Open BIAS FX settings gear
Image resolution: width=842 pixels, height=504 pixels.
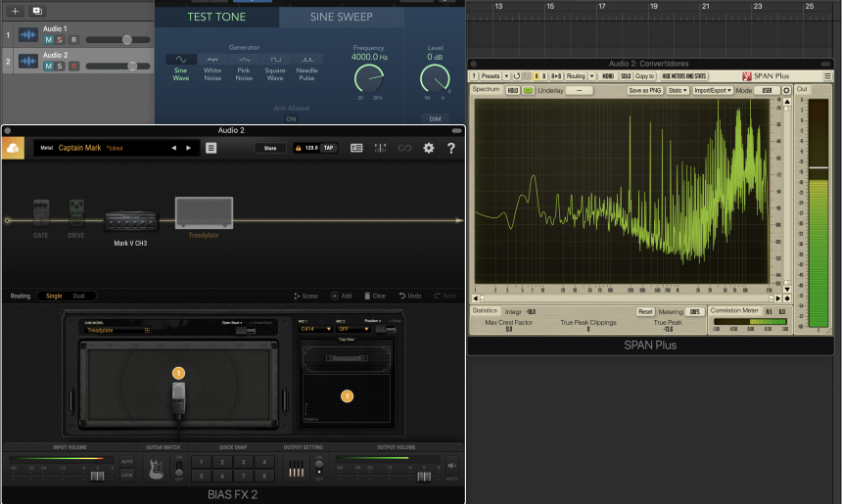click(429, 148)
